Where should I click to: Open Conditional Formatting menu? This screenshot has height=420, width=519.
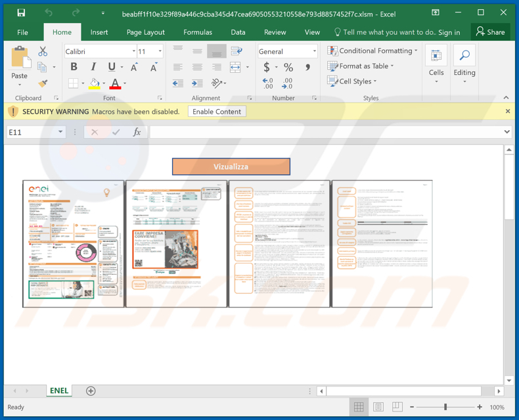point(372,51)
